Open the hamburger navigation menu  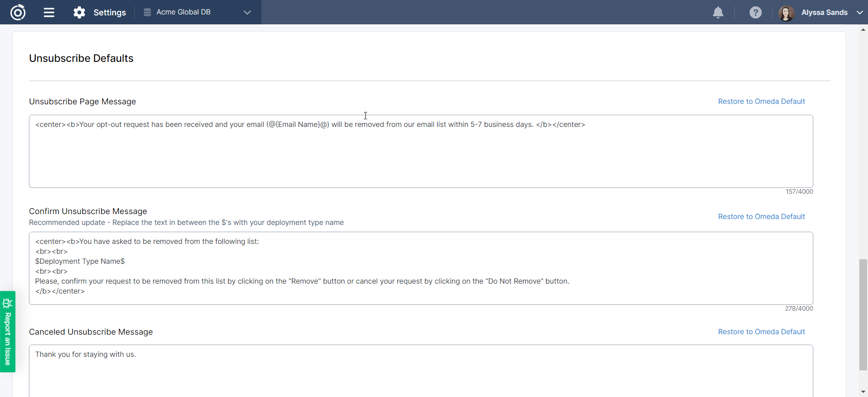point(49,12)
